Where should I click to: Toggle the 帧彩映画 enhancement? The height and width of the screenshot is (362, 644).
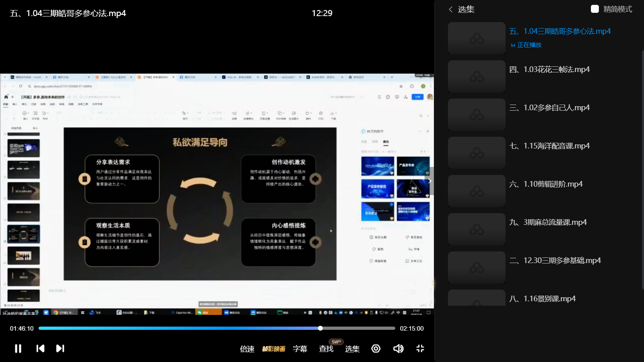[x=274, y=349]
